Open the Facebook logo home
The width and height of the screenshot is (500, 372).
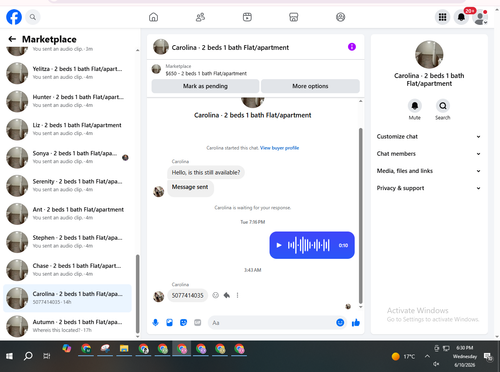14,17
